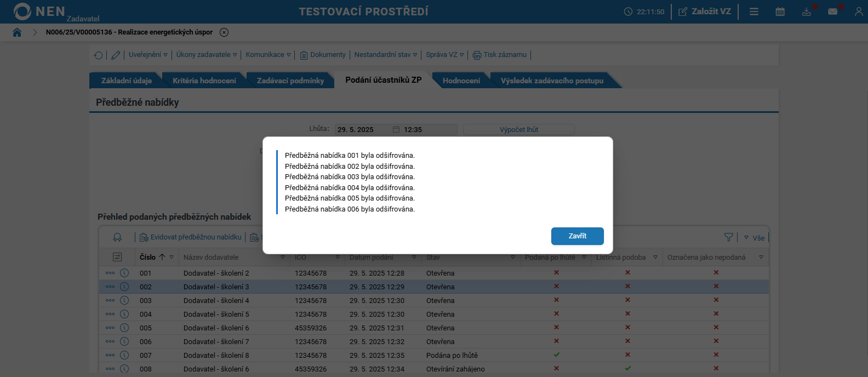Open info icon for offer 003
Image resolution: width=868 pixels, height=377 pixels.
click(x=124, y=300)
